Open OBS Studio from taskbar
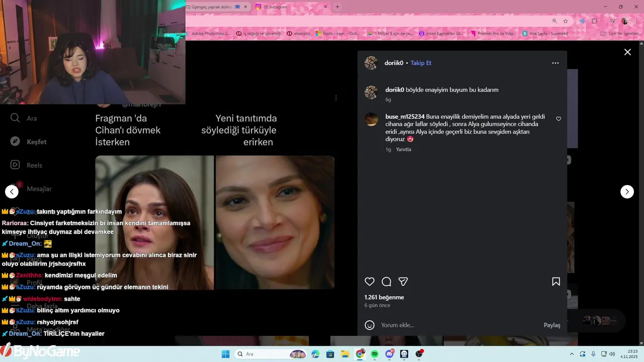Image resolution: width=644 pixels, height=362 pixels. [x=419, y=354]
